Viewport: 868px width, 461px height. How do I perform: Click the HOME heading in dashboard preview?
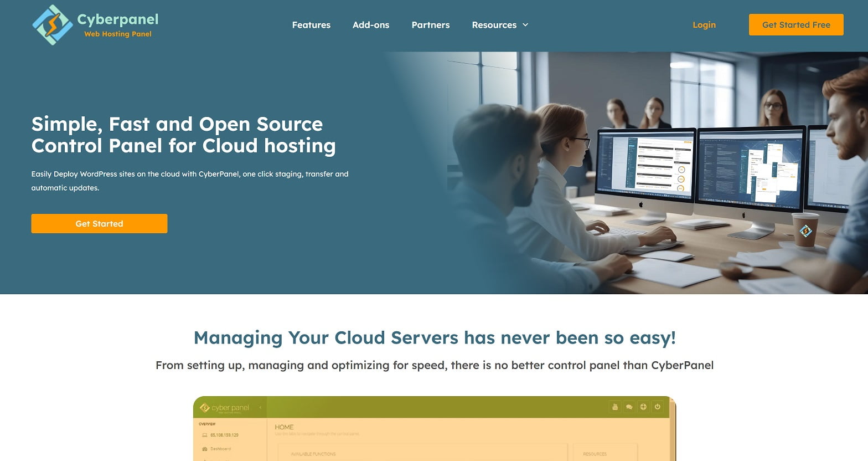point(284,427)
